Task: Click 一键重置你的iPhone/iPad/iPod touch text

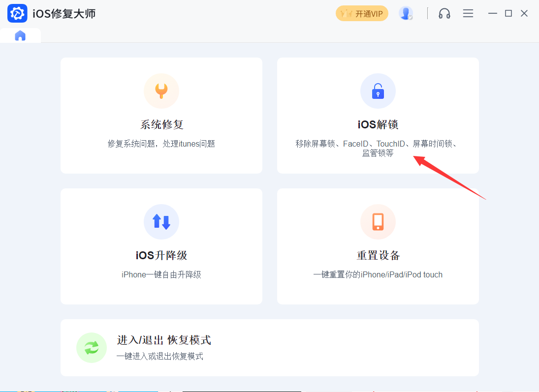Action: [x=378, y=274]
